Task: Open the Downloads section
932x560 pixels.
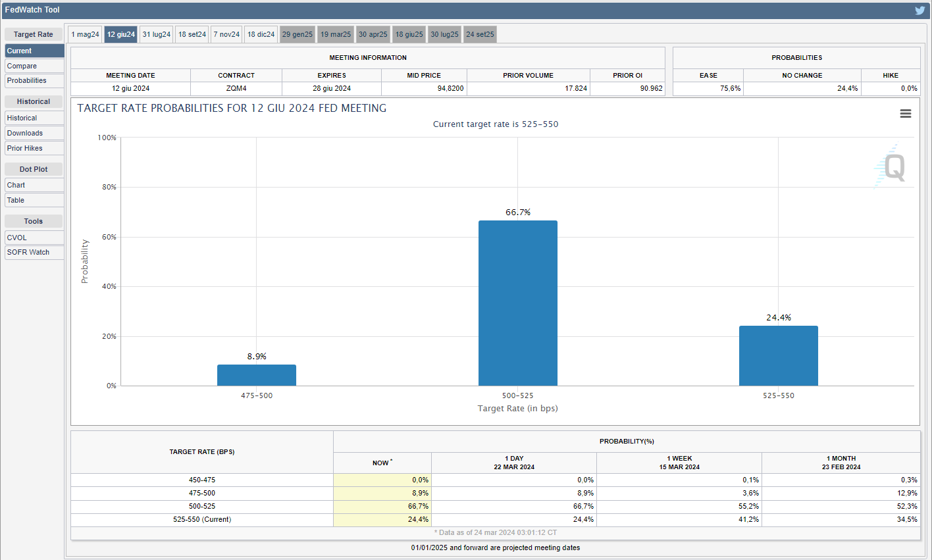Action: coord(34,133)
